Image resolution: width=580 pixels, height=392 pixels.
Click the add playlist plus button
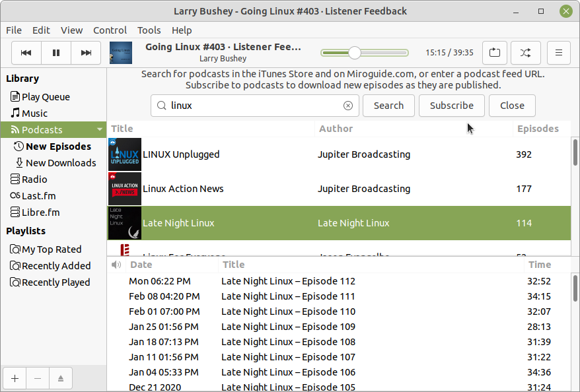pyautogui.click(x=15, y=378)
